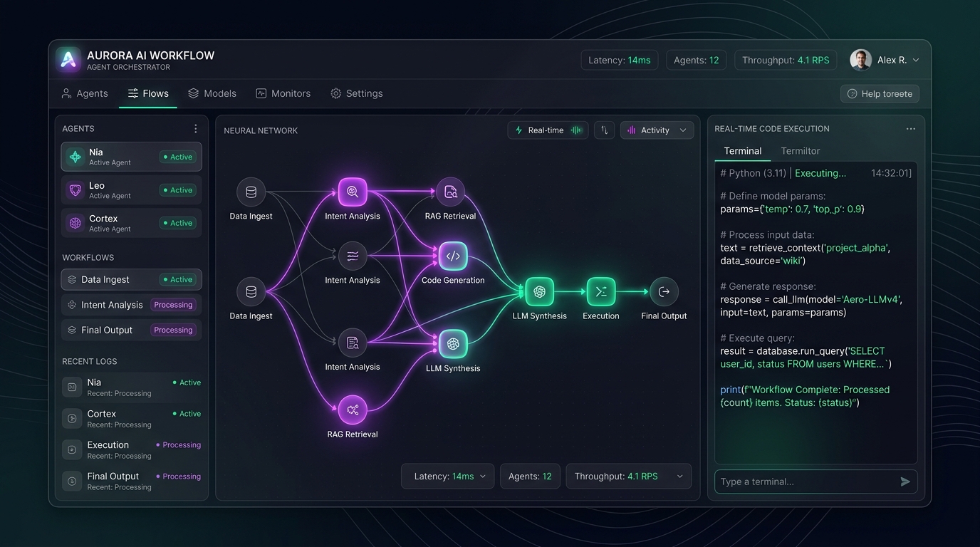The width and height of the screenshot is (980, 547).
Task: Open Execution entry in Recent Logs
Action: coord(132,449)
